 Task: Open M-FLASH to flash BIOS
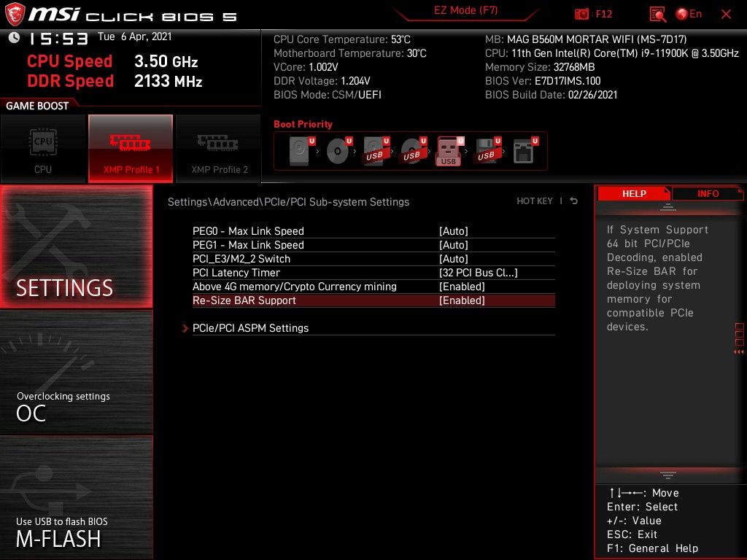click(77, 497)
